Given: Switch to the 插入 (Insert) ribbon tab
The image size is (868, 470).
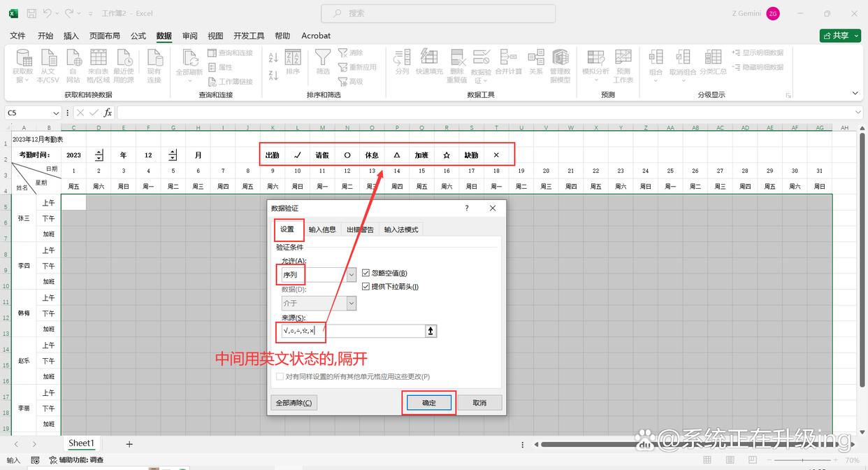Looking at the screenshot, I should [71, 36].
